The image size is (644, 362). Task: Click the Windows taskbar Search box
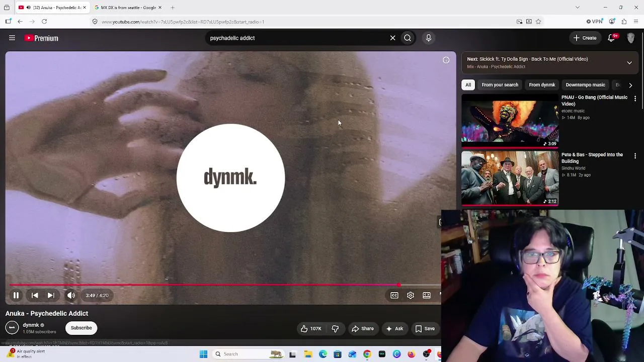[248, 354]
